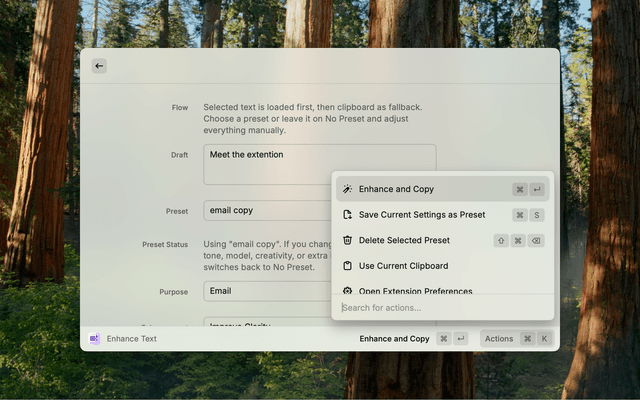Focus the Search for actions field
This screenshot has height=400, width=640.
coord(442,307)
